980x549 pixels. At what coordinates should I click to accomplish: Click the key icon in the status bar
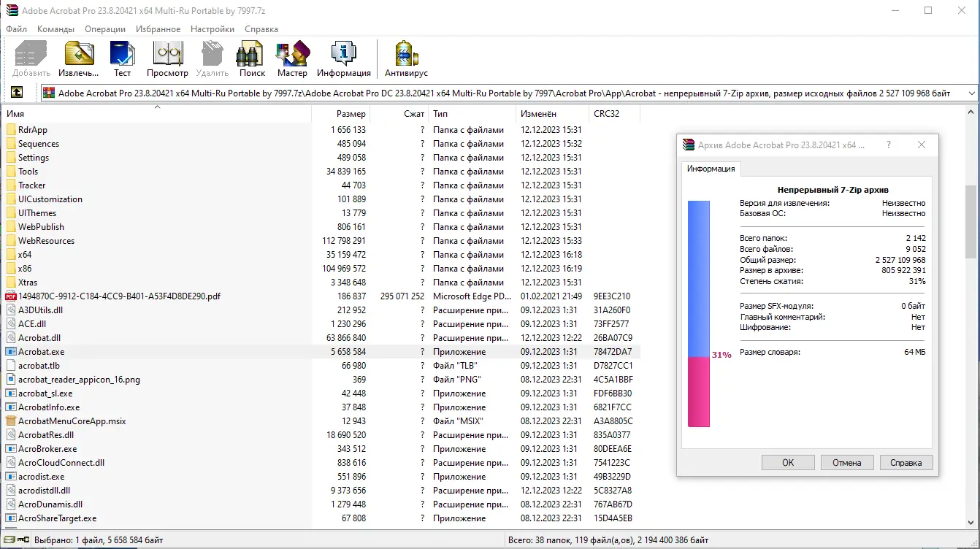point(24,540)
